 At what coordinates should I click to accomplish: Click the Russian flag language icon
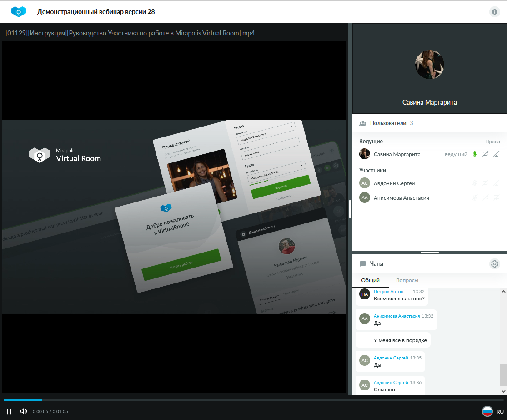pos(487,411)
